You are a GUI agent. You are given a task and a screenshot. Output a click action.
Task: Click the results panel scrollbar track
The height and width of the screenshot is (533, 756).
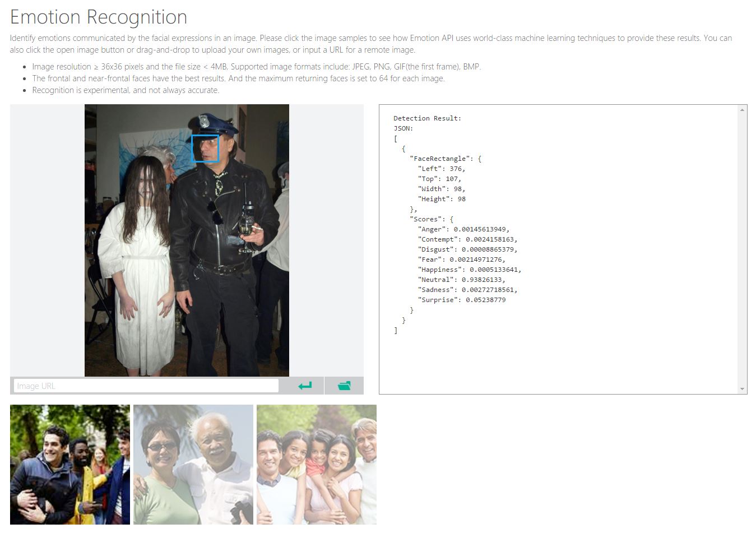[742, 252]
